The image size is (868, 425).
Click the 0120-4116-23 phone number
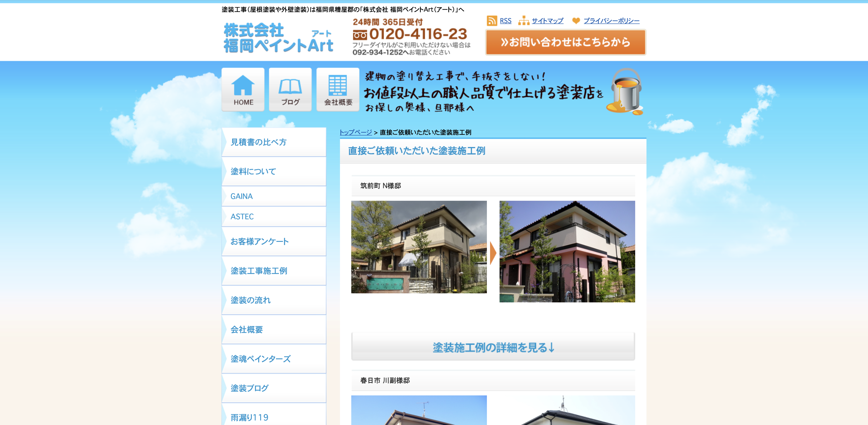pyautogui.click(x=418, y=34)
